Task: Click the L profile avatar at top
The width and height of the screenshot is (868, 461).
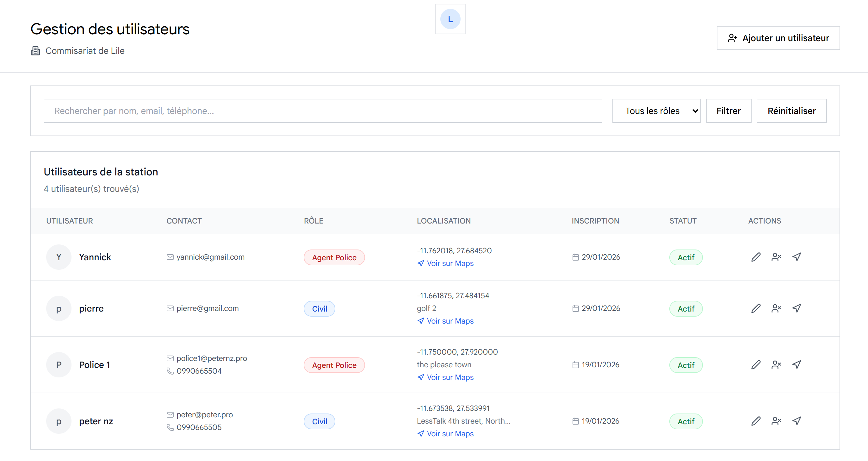Action: [450, 19]
